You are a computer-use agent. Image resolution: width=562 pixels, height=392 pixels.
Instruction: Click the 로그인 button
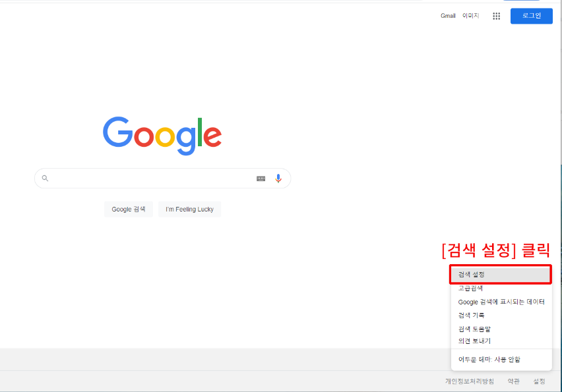(x=532, y=16)
